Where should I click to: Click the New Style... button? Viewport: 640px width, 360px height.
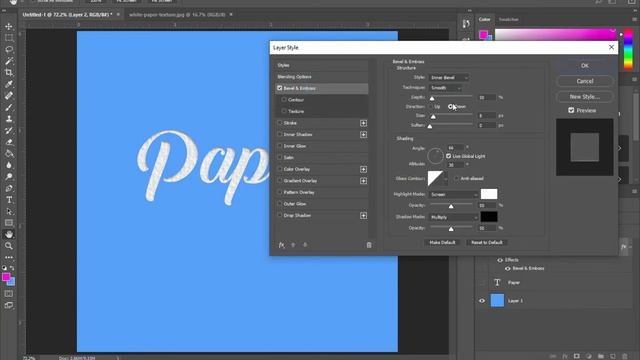pos(585,97)
